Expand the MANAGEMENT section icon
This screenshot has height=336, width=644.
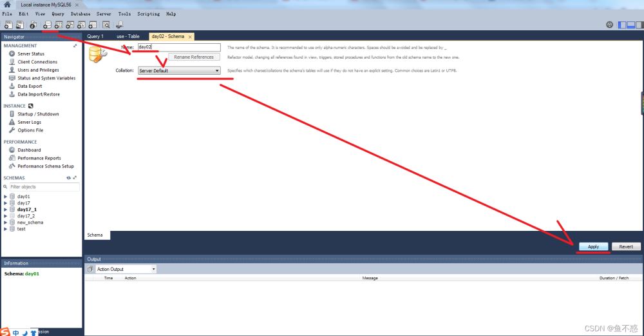coord(75,46)
